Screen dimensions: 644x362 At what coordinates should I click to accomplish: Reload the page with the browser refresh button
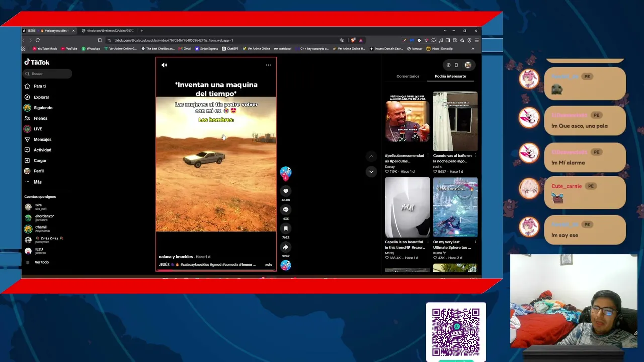tap(38, 40)
